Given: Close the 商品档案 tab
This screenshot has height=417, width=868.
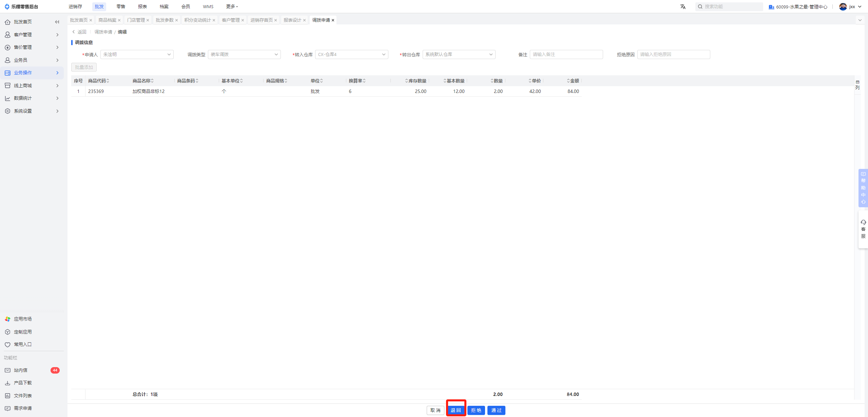Looking at the screenshot, I should [119, 20].
